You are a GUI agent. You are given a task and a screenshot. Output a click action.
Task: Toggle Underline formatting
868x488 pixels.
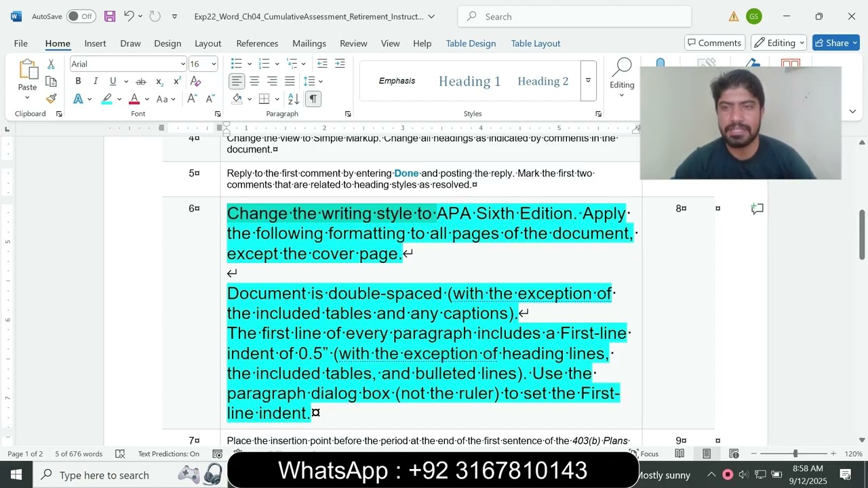point(113,81)
